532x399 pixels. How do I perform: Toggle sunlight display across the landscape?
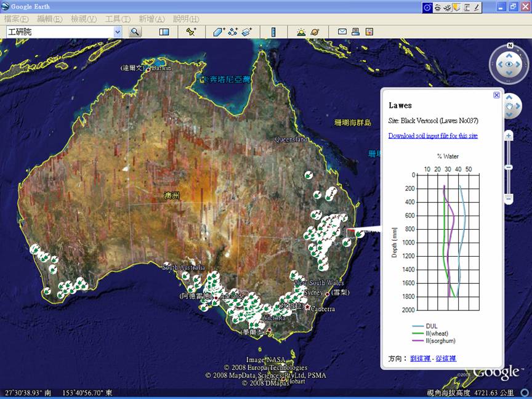pyautogui.click(x=301, y=31)
